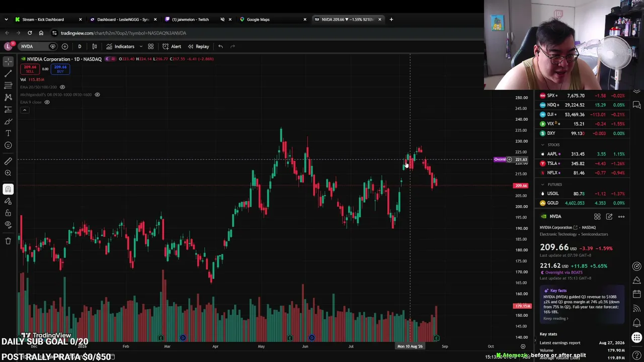This screenshot has height=362, width=644.
Task: Unmute the jaiwmelon Twitch tab
Action: tap(222, 19)
